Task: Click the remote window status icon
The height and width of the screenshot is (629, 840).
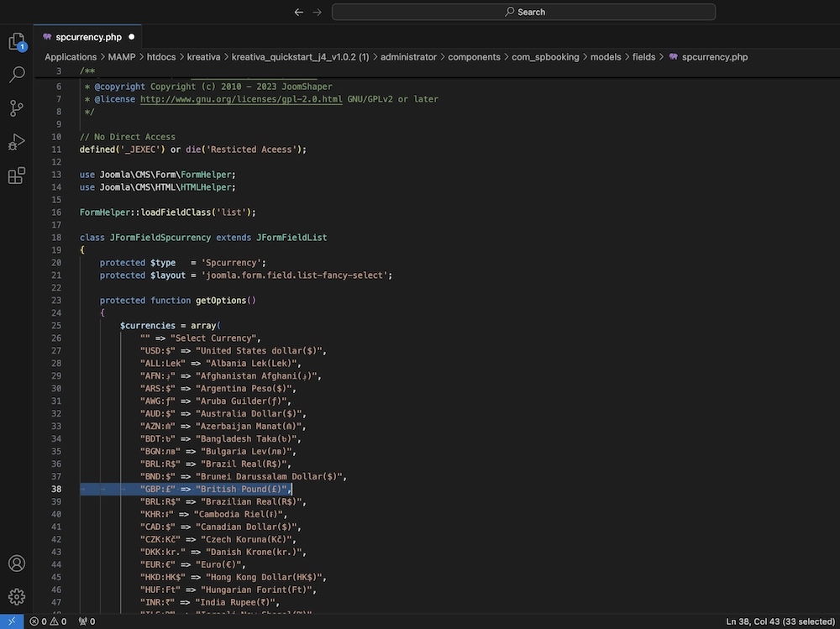Action: (12, 621)
